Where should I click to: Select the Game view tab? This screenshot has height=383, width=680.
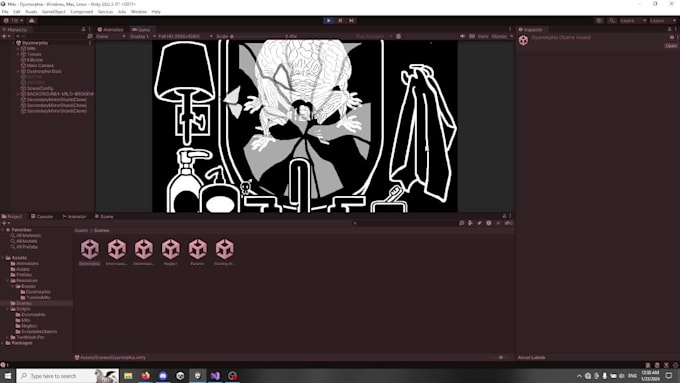[141, 29]
